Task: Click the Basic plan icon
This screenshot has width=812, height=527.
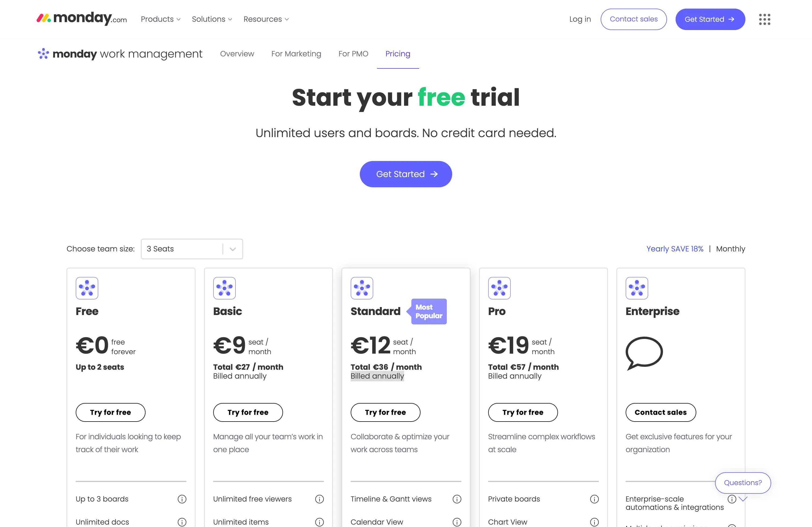Action: pyautogui.click(x=224, y=287)
